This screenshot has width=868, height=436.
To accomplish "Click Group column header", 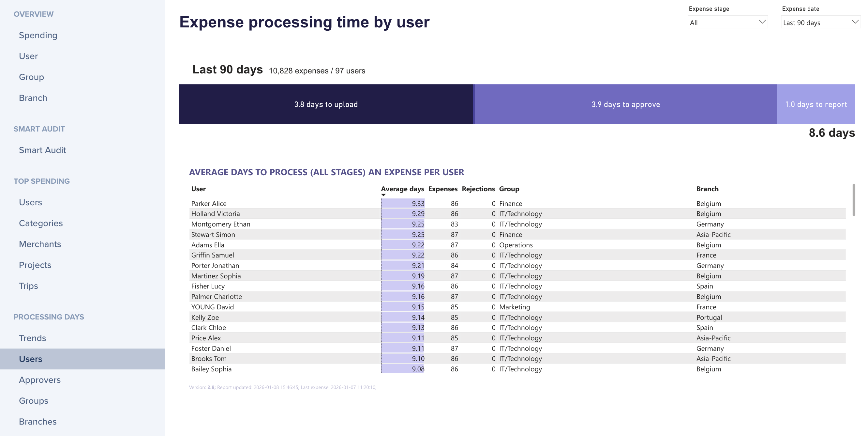I will [509, 189].
